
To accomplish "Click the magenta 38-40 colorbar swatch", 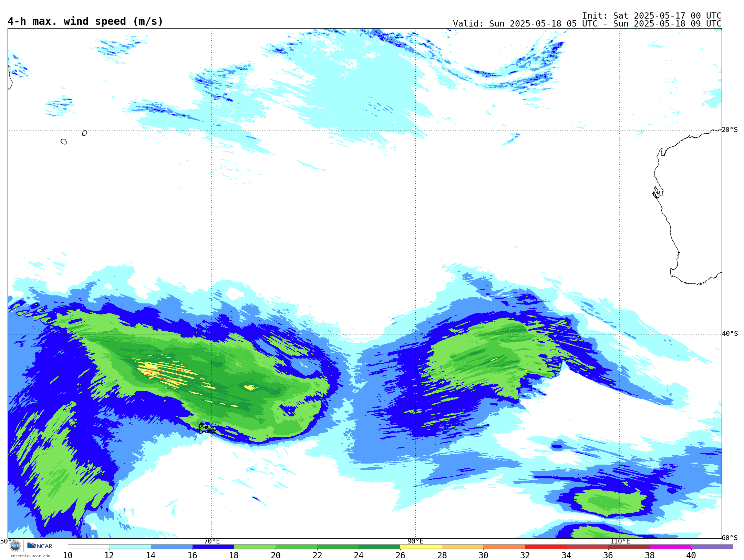I will (x=670, y=547).
